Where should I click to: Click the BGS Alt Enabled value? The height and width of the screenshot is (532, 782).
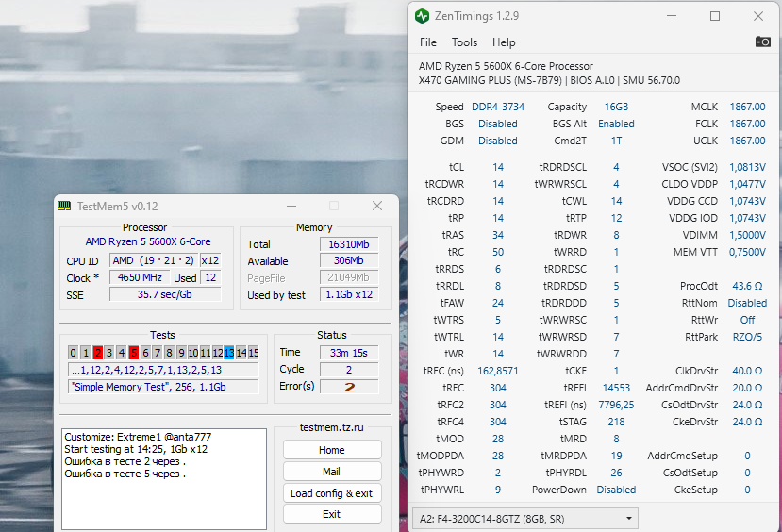(x=616, y=124)
